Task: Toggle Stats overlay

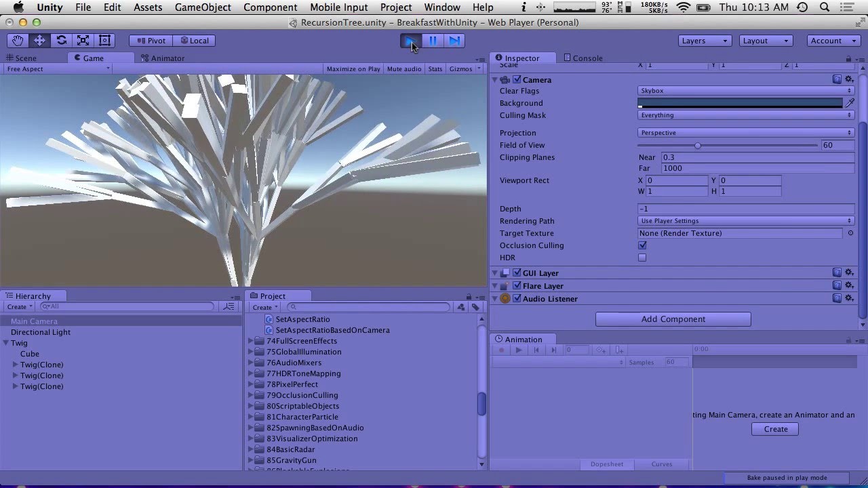Action: 435,69
